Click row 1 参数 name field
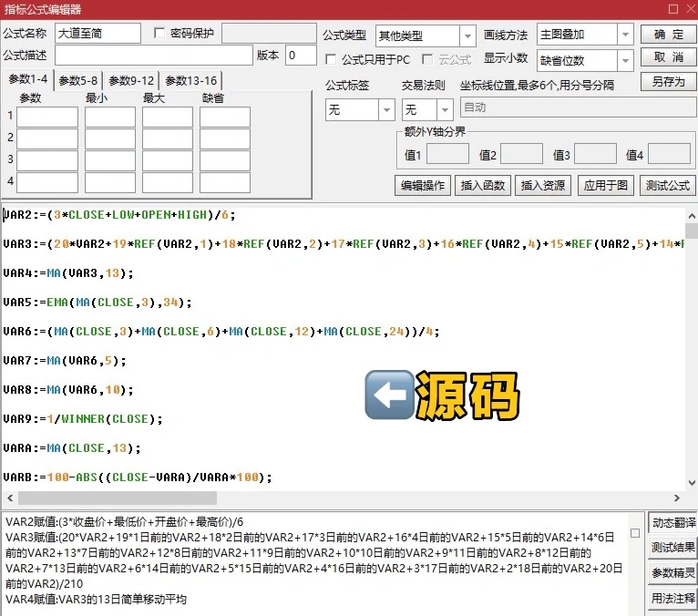This screenshot has width=698, height=616. click(47, 117)
